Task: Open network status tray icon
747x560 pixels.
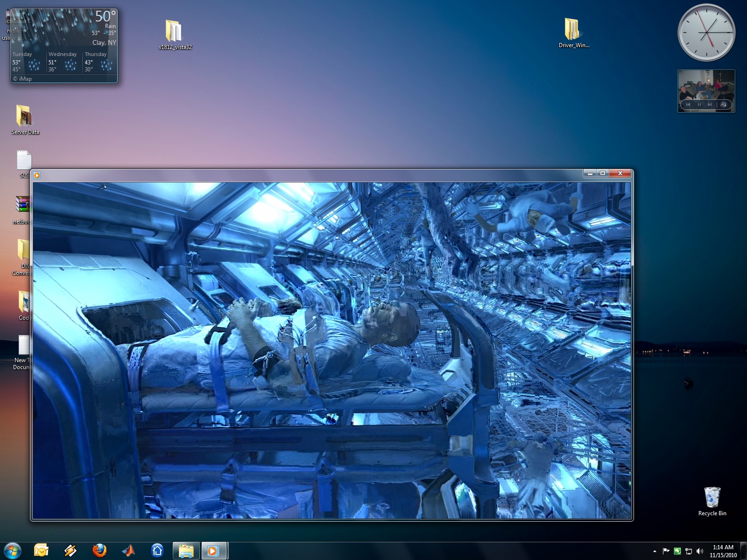Action: 688,551
